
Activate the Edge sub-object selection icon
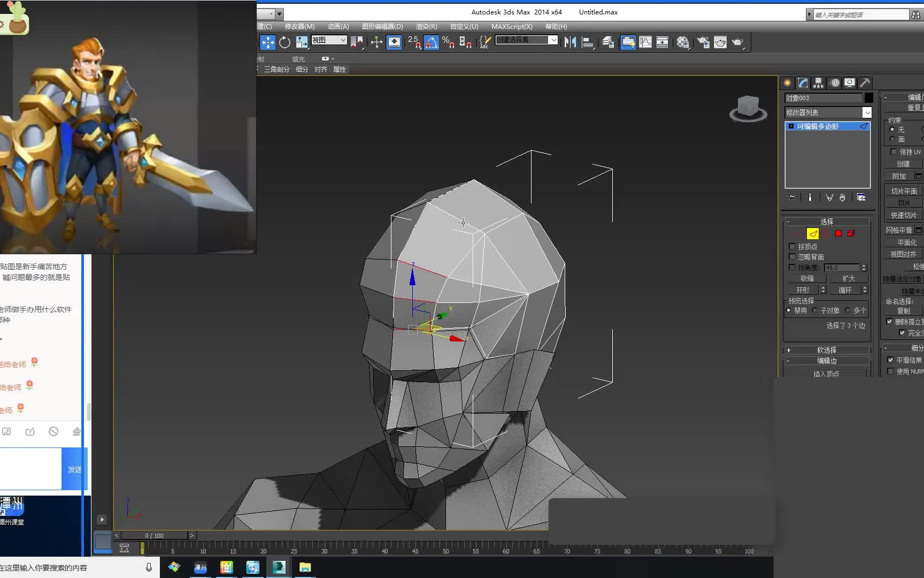pos(813,233)
